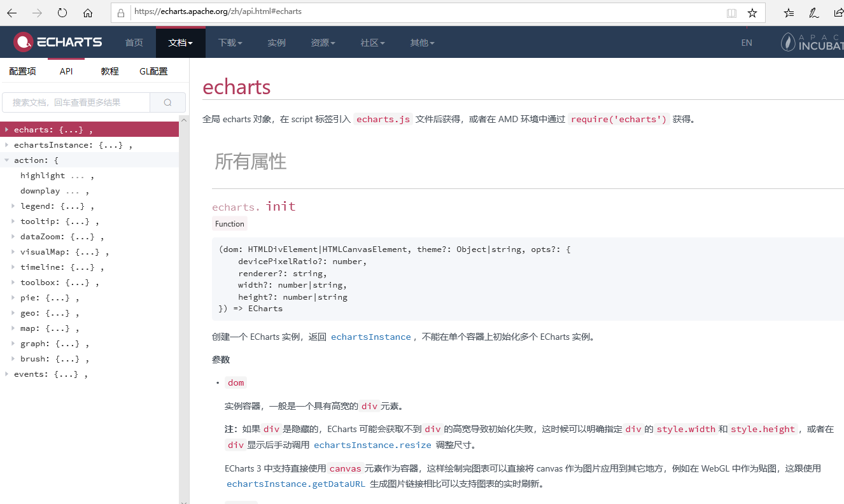The width and height of the screenshot is (844, 504).
Task: Open the share icon in browser toolbar
Action: pos(838,13)
